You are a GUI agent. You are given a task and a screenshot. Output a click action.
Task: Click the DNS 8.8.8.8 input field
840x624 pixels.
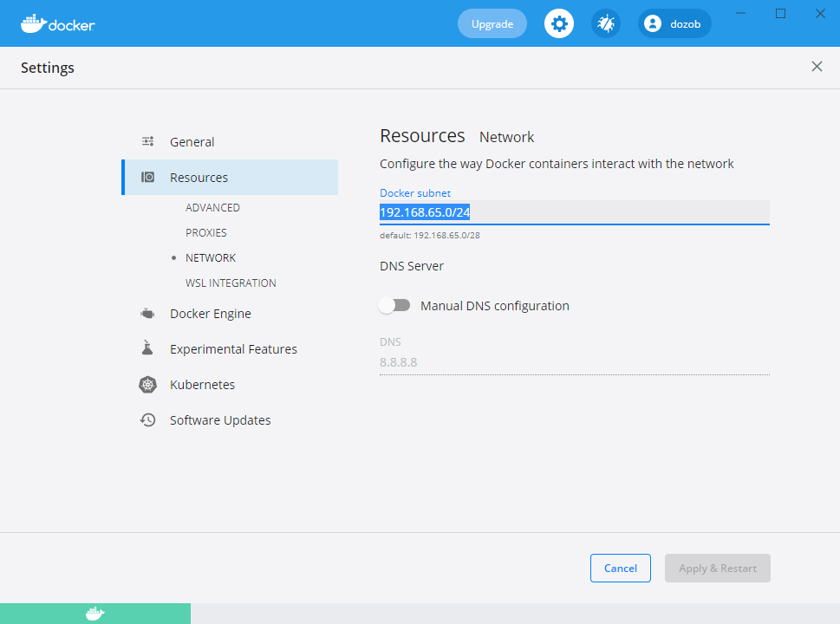coord(574,362)
